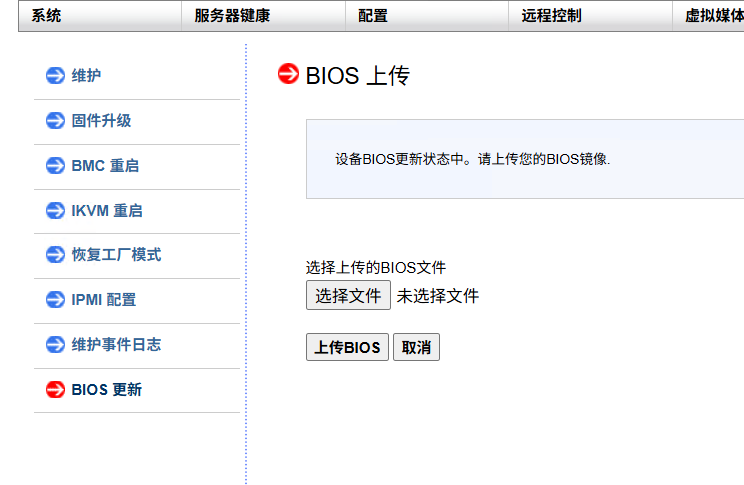
Task: Open the 服务器健康 menu
Action: 232,16
